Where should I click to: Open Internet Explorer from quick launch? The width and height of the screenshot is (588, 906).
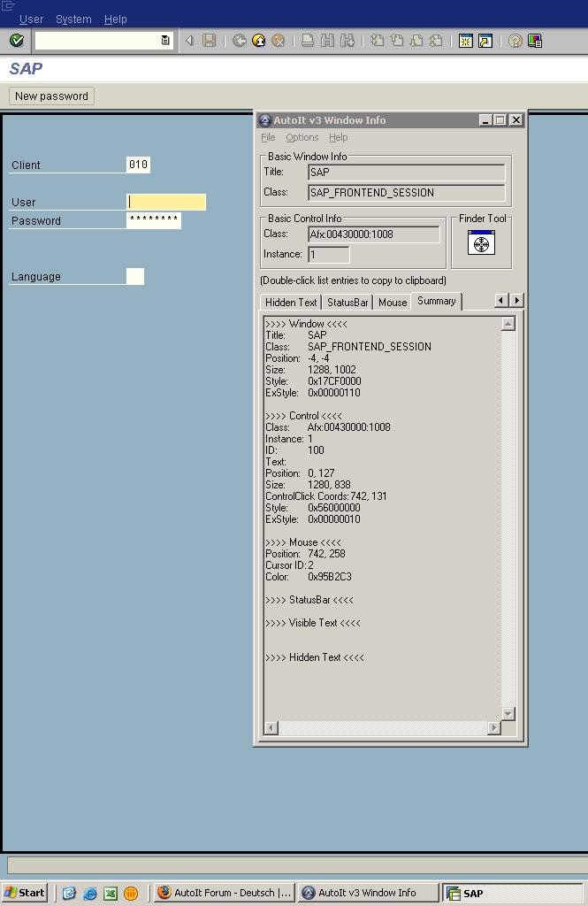[90, 893]
